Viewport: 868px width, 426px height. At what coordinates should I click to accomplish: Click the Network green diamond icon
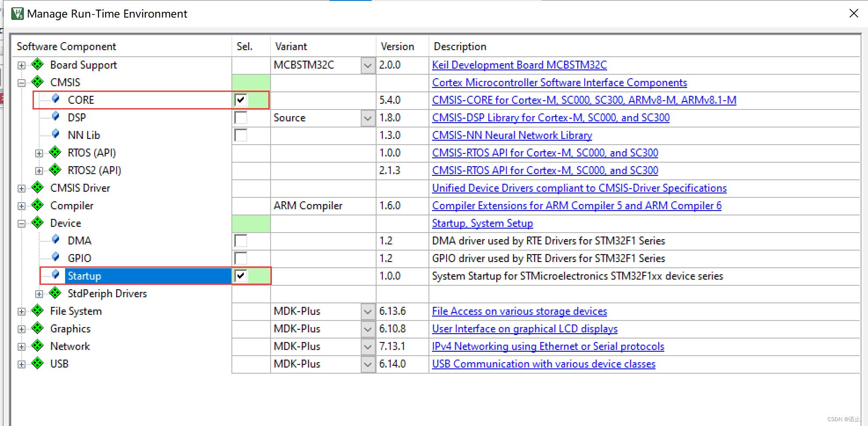(38, 346)
